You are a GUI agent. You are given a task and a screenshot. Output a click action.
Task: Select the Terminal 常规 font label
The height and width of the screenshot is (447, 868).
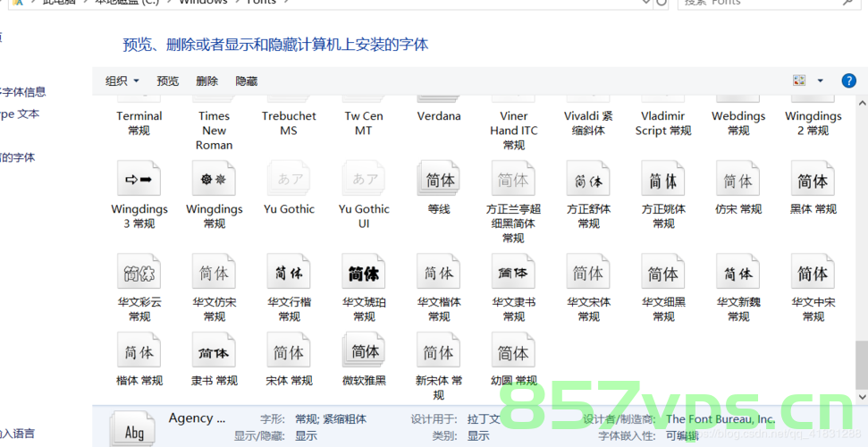point(139,123)
